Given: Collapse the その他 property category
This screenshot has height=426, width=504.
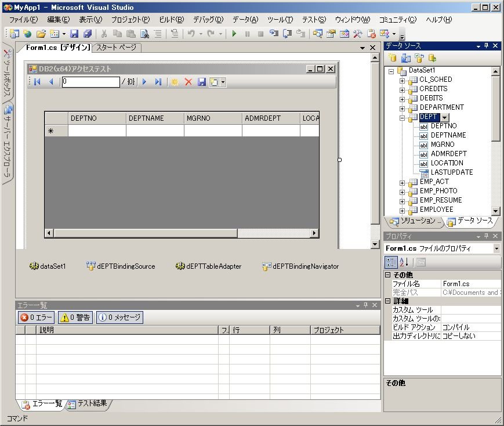Looking at the screenshot, I should (x=388, y=275).
